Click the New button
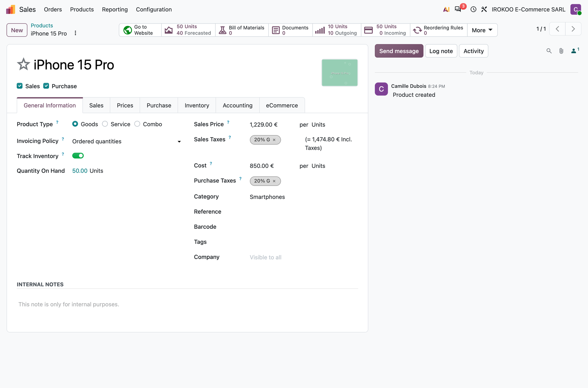This screenshot has width=588, height=388. click(17, 30)
